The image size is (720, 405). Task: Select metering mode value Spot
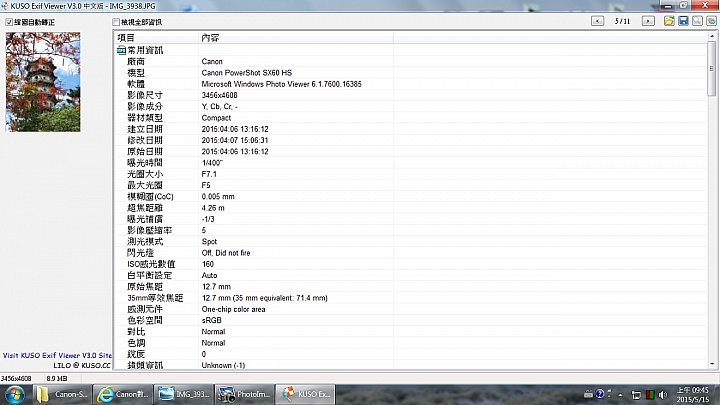209,242
